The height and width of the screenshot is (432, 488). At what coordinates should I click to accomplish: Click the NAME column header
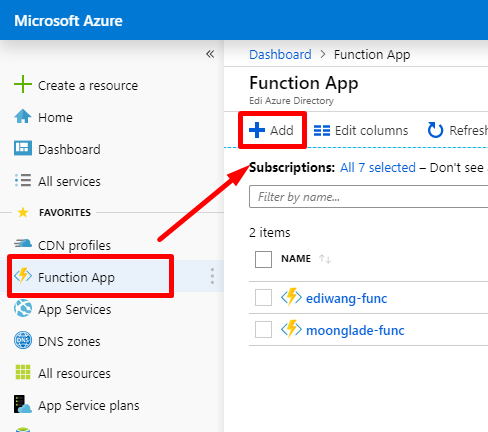pyautogui.click(x=296, y=259)
